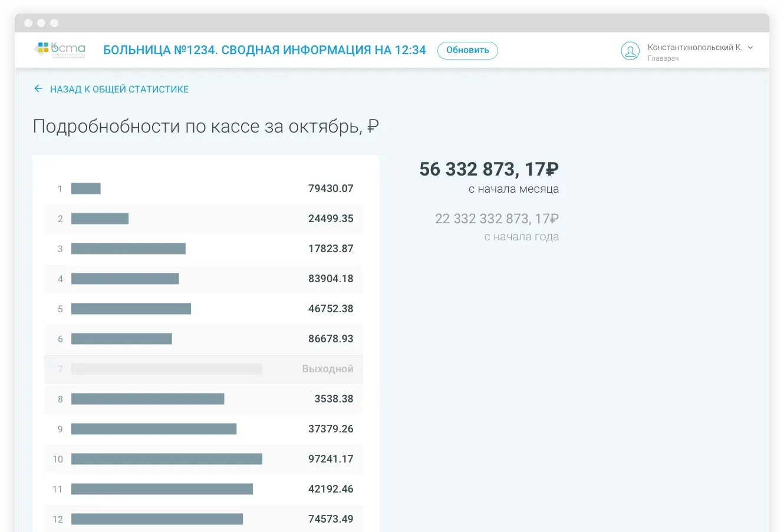Select the value 17823.87

click(x=331, y=249)
